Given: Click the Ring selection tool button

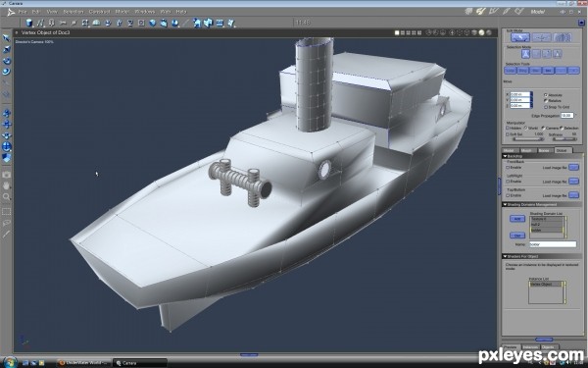Looking at the screenshot, I should 522,71.
